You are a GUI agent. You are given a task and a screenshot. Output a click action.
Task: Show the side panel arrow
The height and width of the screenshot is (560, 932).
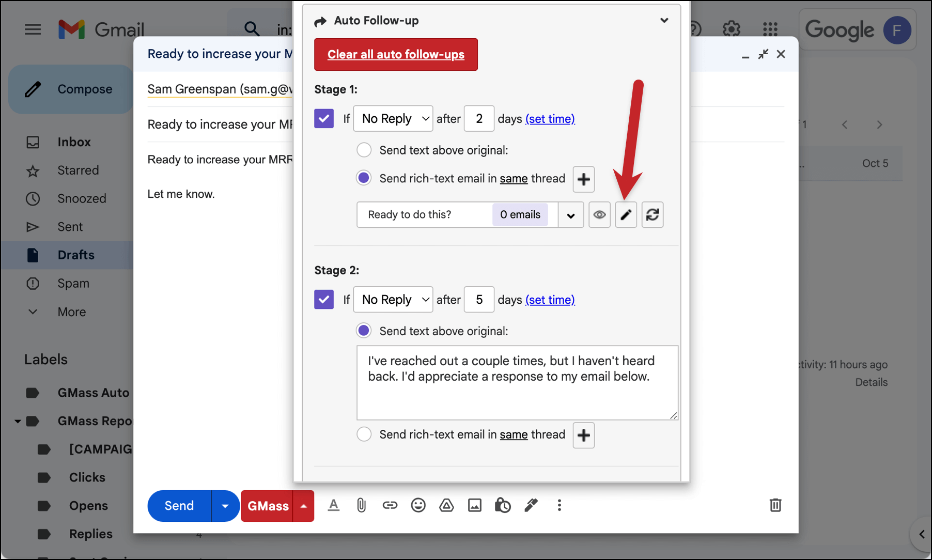click(922, 534)
